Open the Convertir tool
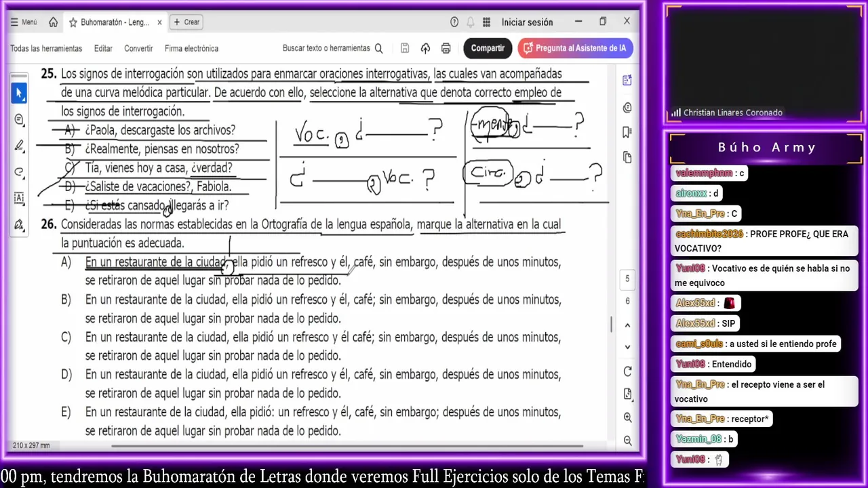 tap(138, 48)
